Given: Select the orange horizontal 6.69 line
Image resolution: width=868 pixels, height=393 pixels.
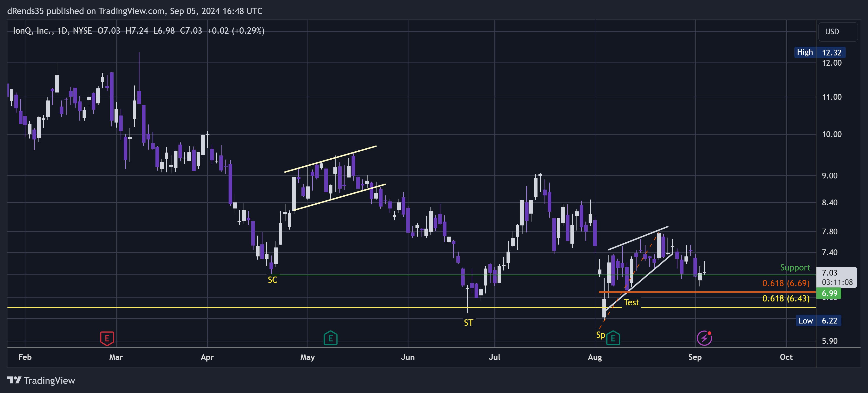Looking at the screenshot, I should tap(707, 292).
